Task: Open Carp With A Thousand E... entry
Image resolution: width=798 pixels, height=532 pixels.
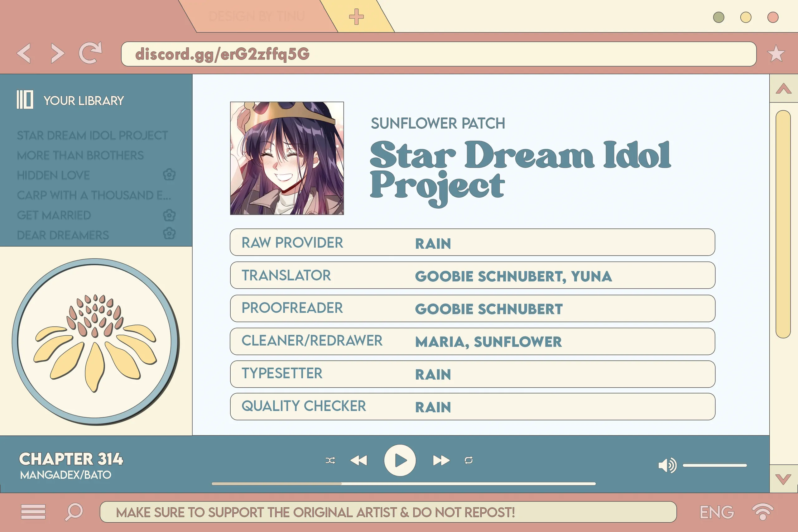Action: (94, 195)
